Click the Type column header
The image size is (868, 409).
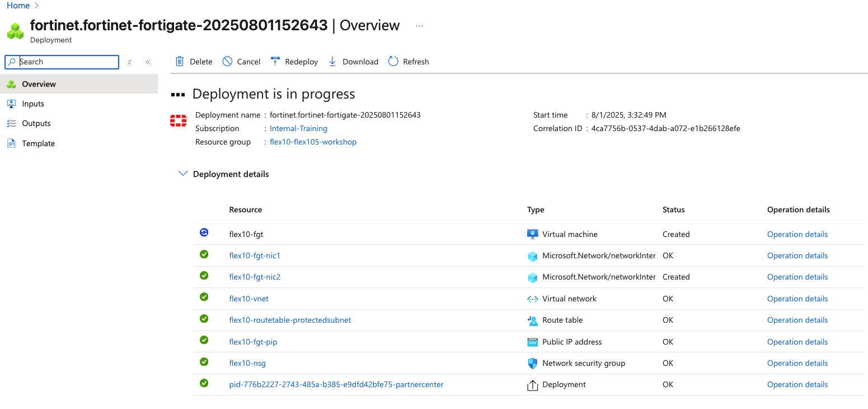point(536,210)
